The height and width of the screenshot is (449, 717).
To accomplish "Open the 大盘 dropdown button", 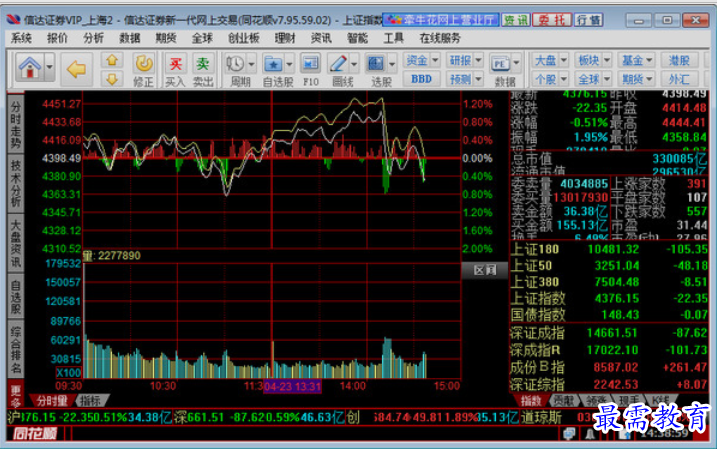I will (551, 60).
